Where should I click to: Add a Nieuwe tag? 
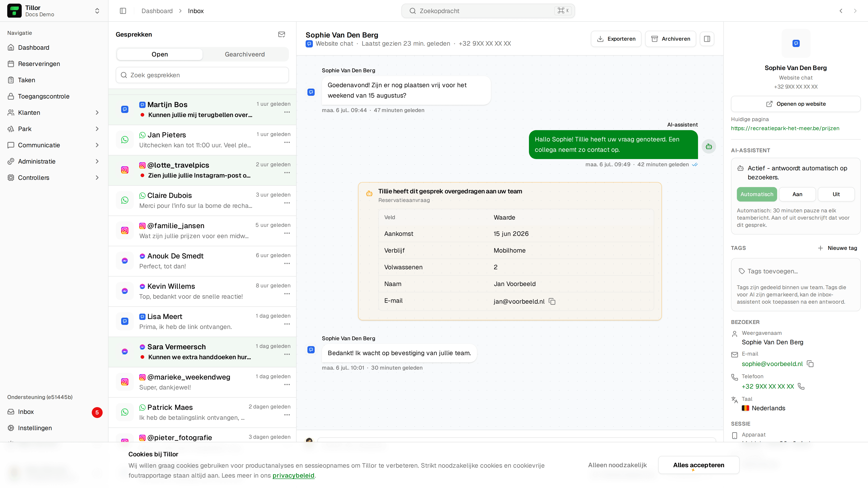coord(837,248)
